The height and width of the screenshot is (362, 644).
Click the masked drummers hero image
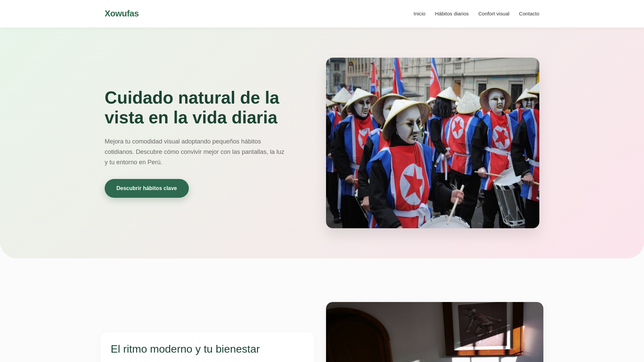pos(433,143)
